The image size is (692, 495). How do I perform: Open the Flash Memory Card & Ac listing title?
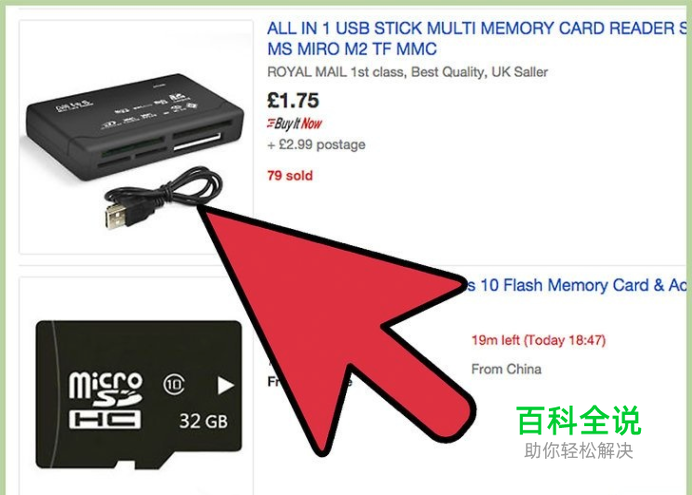tap(576, 285)
